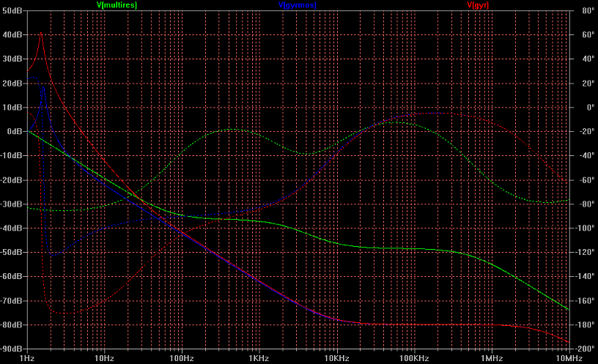
Task: Click the -40dB magnitude axis label
Action: pyautogui.click(x=12, y=228)
